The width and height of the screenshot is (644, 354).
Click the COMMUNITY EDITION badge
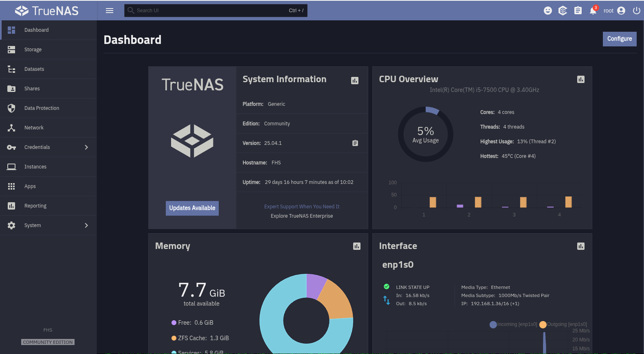coord(48,342)
